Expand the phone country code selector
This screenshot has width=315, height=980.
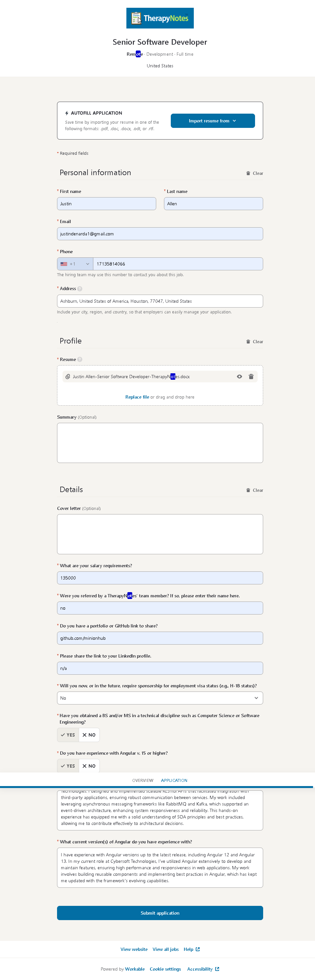75,264
